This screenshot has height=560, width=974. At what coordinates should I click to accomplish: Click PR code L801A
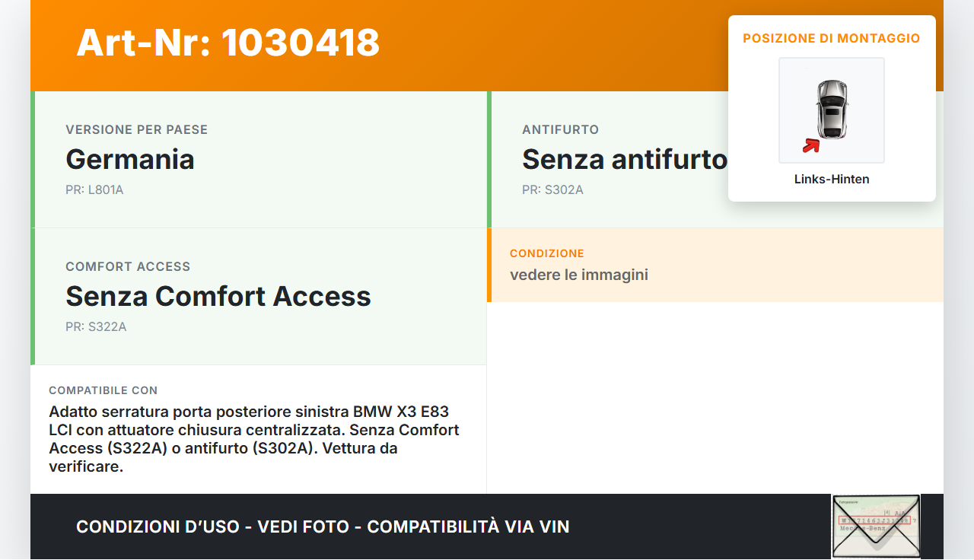[x=94, y=189]
